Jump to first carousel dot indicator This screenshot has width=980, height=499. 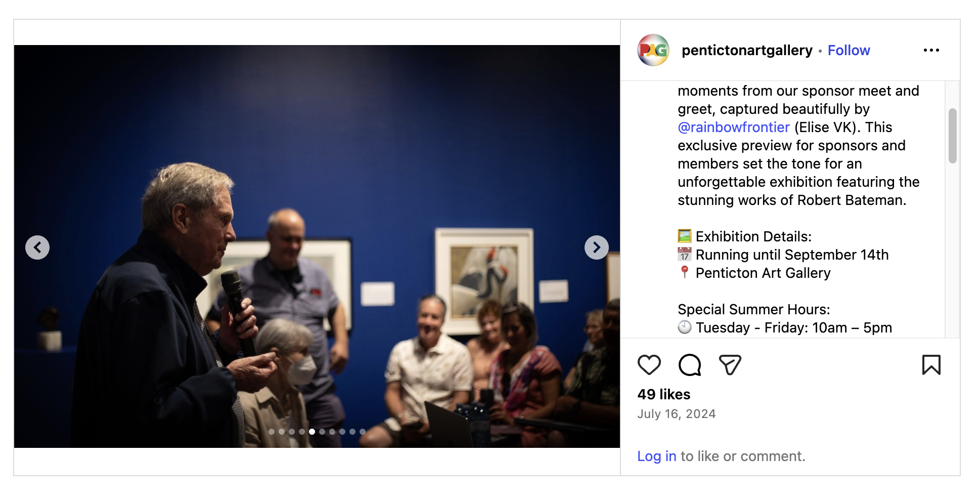(x=272, y=432)
